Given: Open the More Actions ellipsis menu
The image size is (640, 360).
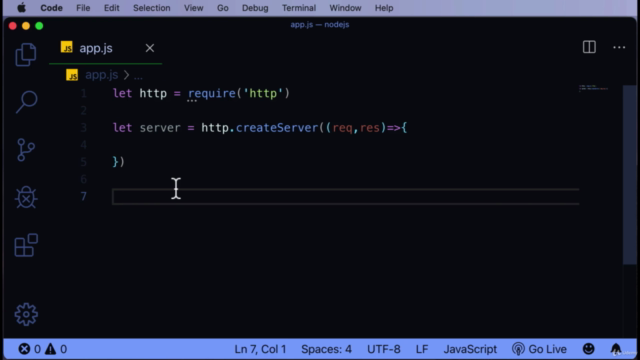Looking at the screenshot, I should (x=619, y=47).
